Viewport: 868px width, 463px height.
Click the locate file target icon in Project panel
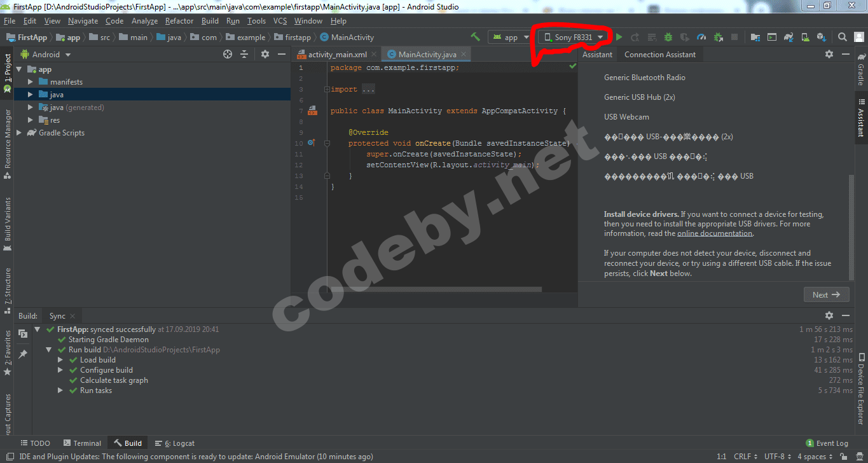[228, 55]
